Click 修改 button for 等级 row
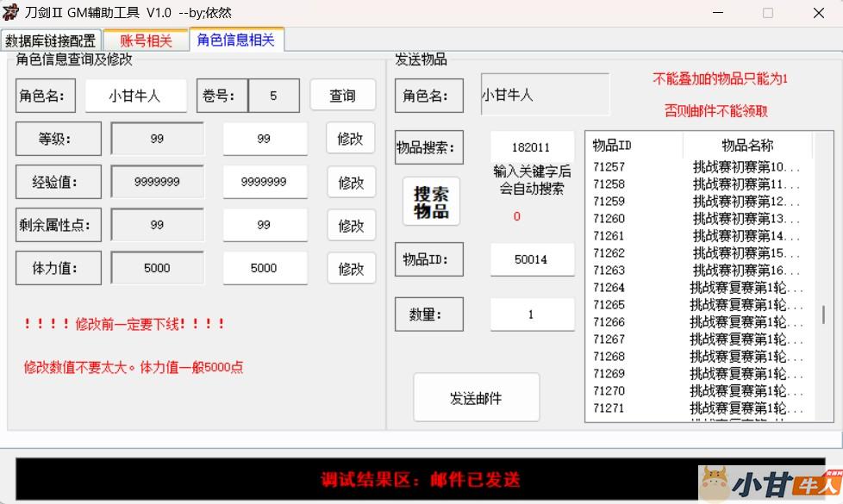The image size is (843, 504). (351, 139)
